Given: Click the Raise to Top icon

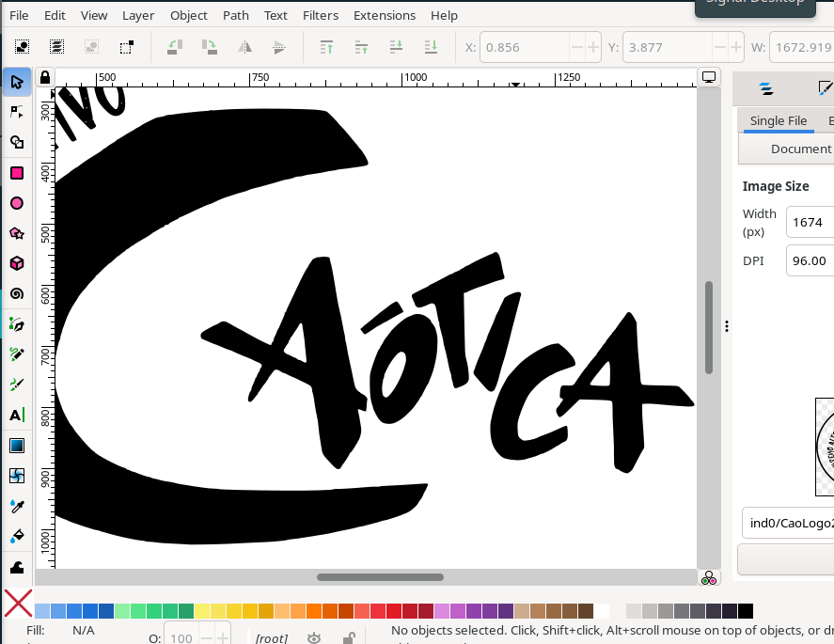Looking at the screenshot, I should coord(327,46).
